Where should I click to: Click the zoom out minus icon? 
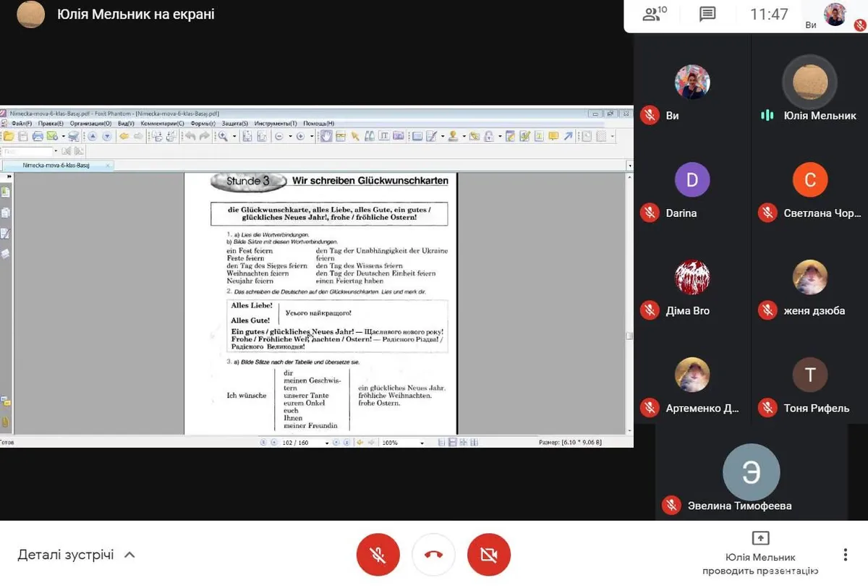(x=278, y=136)
